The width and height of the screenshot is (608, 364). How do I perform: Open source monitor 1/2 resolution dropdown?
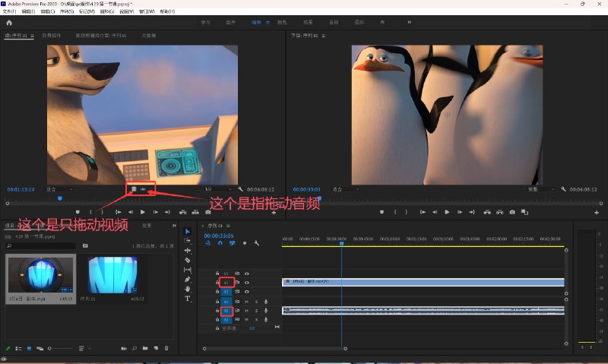(217, 188)
